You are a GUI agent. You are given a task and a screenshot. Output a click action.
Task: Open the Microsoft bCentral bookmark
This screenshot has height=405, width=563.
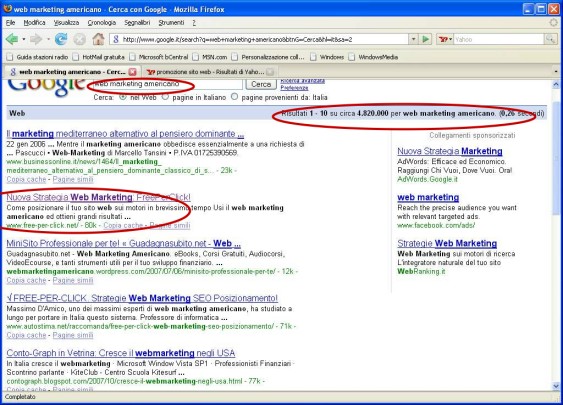coord(159,57)
